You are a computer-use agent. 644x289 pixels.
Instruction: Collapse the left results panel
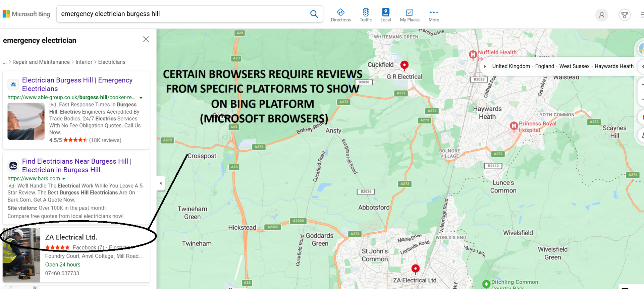161,183
